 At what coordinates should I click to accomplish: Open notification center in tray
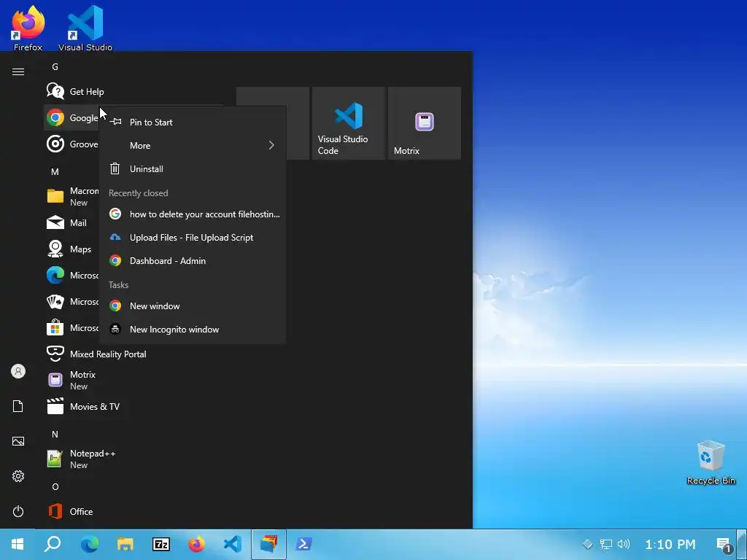pyautogui.click(x=724, y=544)
